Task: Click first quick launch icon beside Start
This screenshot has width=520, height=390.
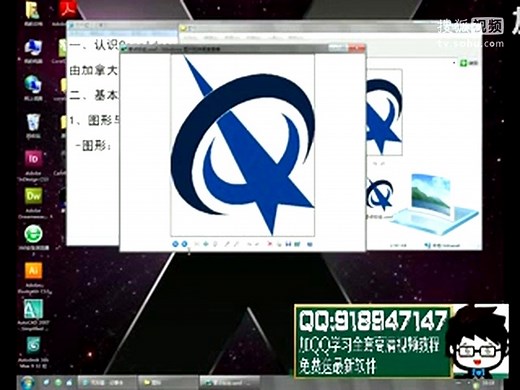Action: point(46,382)
